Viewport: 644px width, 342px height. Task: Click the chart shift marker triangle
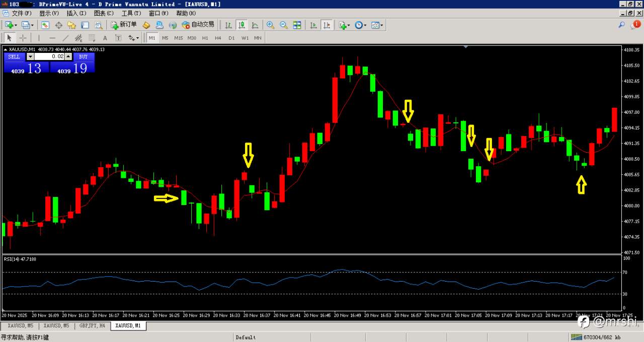465,47
